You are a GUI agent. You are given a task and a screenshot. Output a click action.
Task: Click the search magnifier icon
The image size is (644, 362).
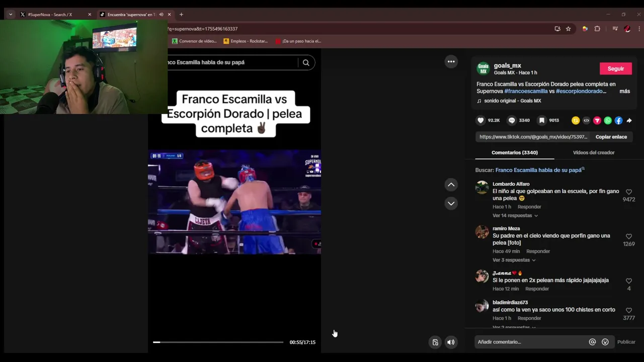(x=306, y=62)
